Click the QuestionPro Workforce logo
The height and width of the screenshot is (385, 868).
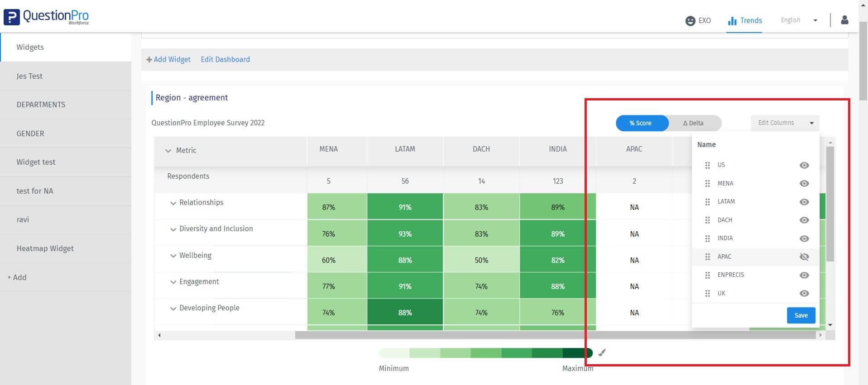coord(47,17)
